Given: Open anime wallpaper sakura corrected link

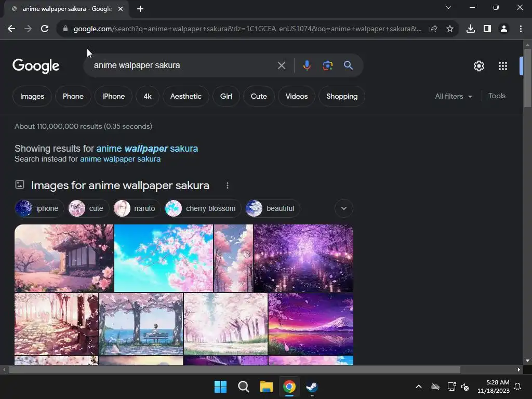Looking at the screenshot, I should pos(147,149).
